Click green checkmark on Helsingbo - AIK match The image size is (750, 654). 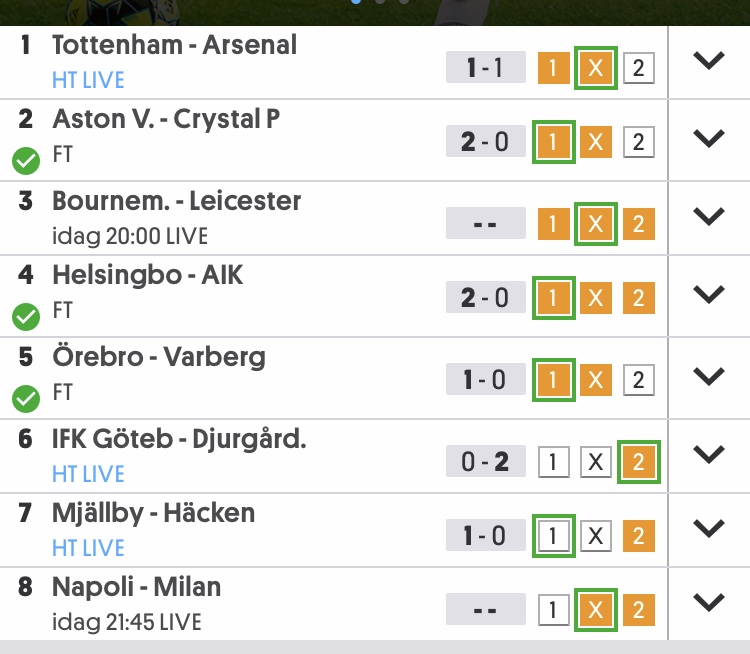[26, 317]
